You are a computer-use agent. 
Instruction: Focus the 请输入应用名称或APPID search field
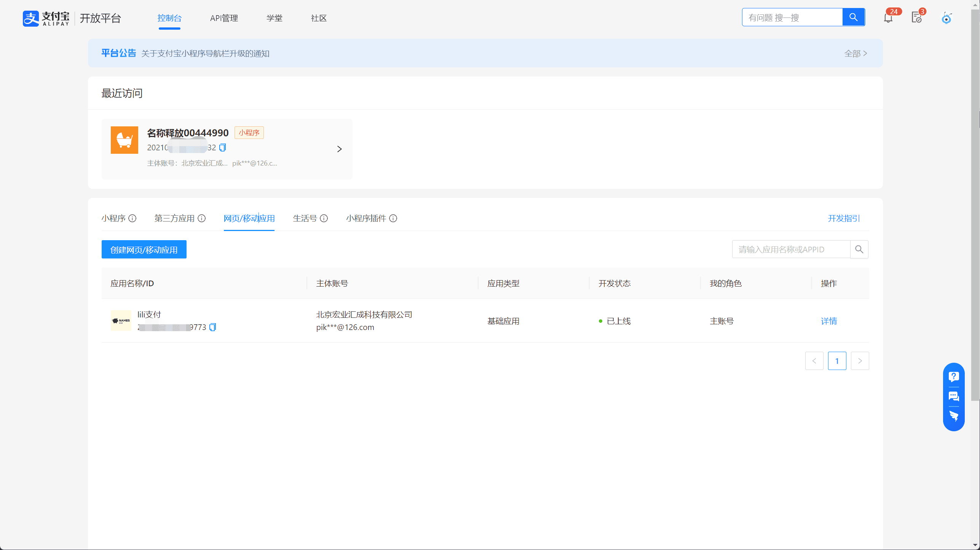pyautogui.click(x=791, y=249)
